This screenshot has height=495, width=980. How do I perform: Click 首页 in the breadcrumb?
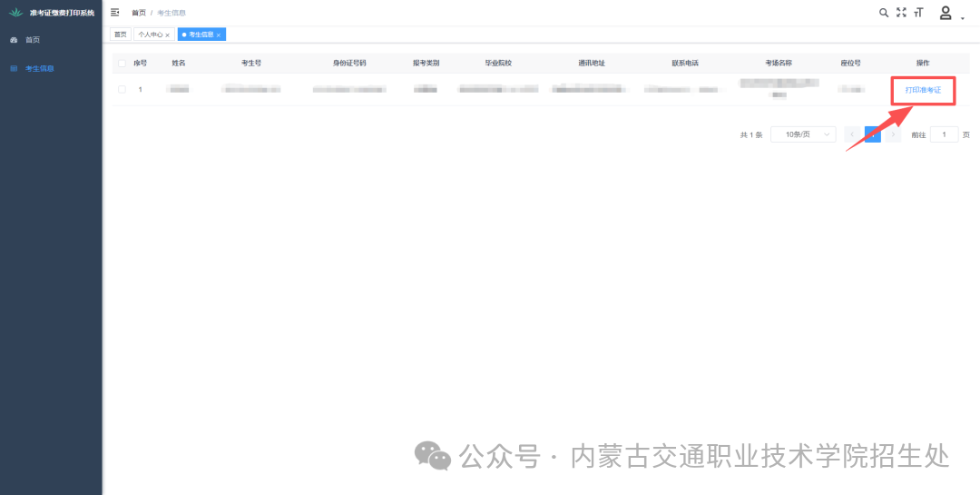[x=138, y=13]
